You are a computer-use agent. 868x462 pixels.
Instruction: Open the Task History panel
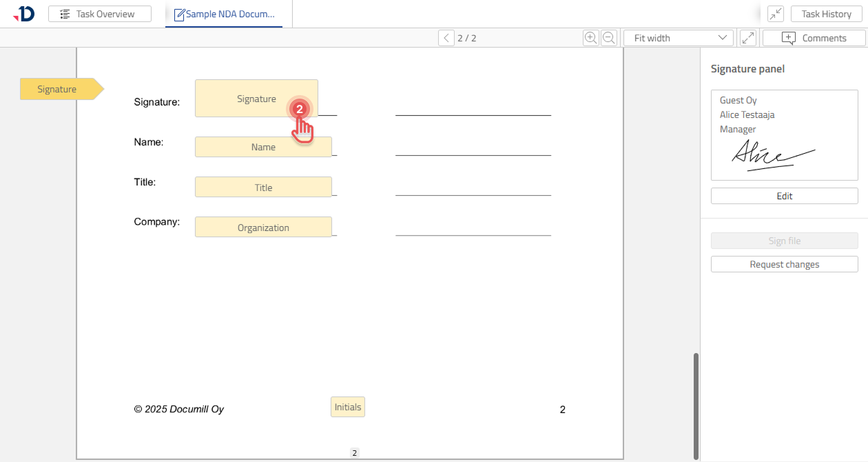[826, 13]
